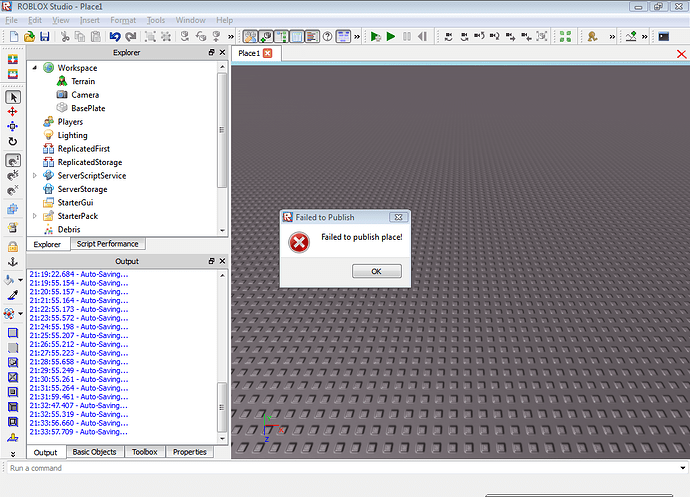Expand the StarterPack node
This screenshot has width=690, height=497.
coord(35,216)
